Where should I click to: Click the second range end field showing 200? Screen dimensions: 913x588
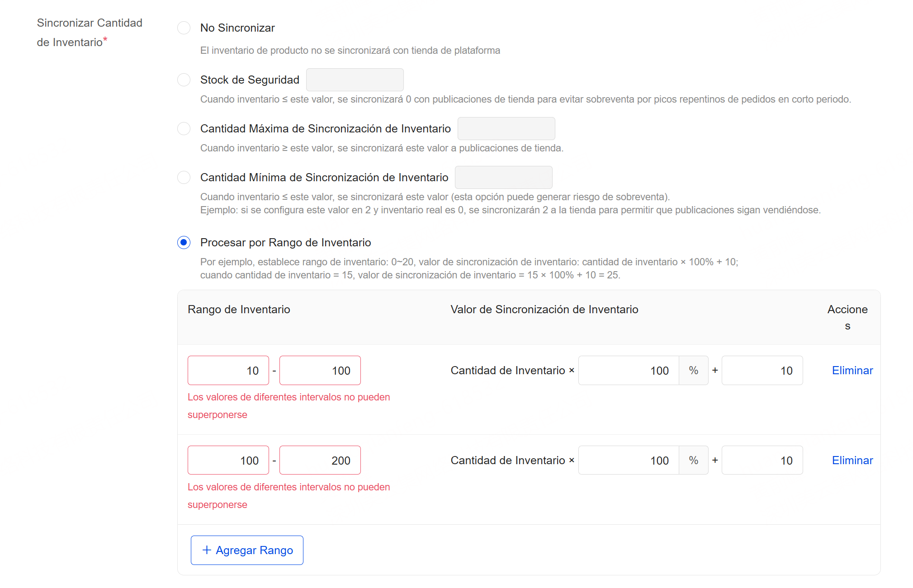pos(320,460)
